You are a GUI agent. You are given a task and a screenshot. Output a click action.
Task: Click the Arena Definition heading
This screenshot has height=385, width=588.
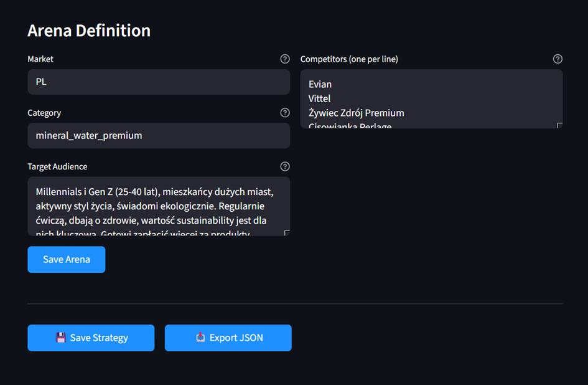pyautogui.click(x=89, y=31)
